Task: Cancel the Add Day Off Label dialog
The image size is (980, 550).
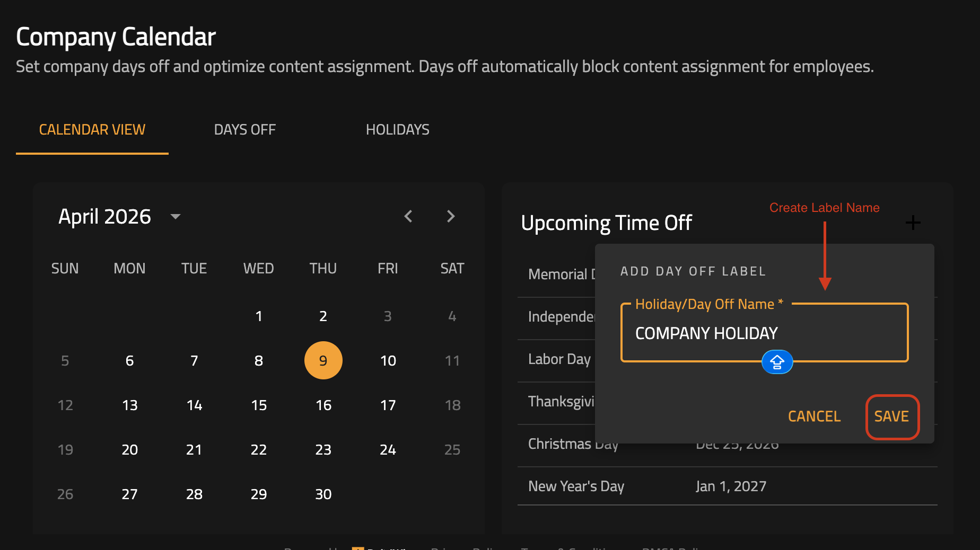Action: (814, 416)
